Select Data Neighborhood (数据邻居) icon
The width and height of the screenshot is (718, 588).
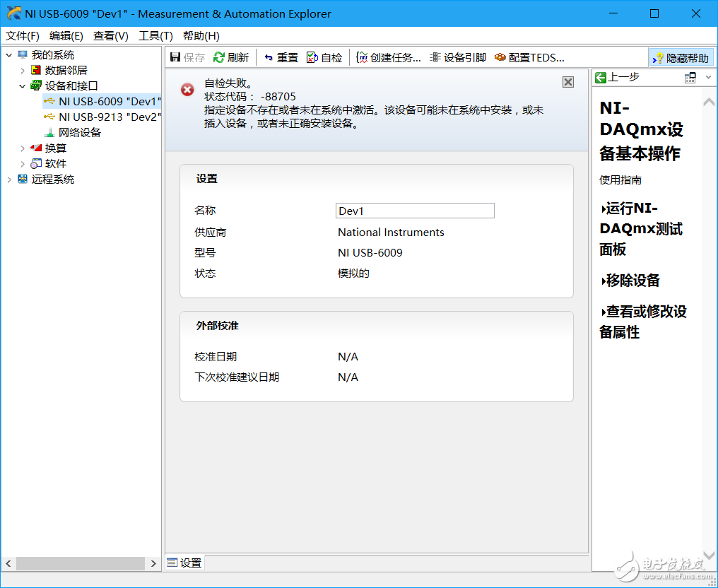(36, 70)
